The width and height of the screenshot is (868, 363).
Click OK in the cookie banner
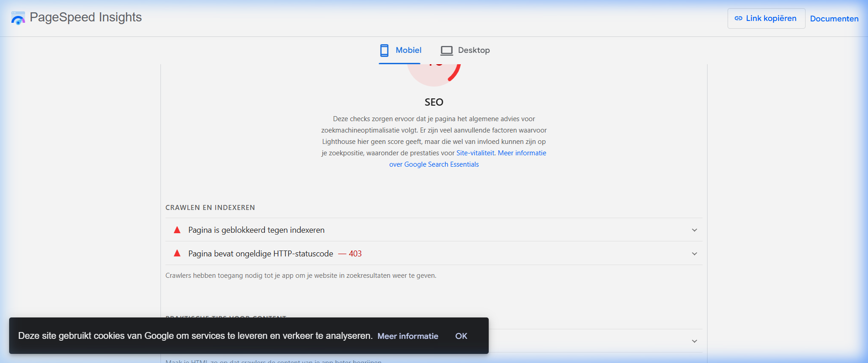pyautogui.click(x=461, y=336)
